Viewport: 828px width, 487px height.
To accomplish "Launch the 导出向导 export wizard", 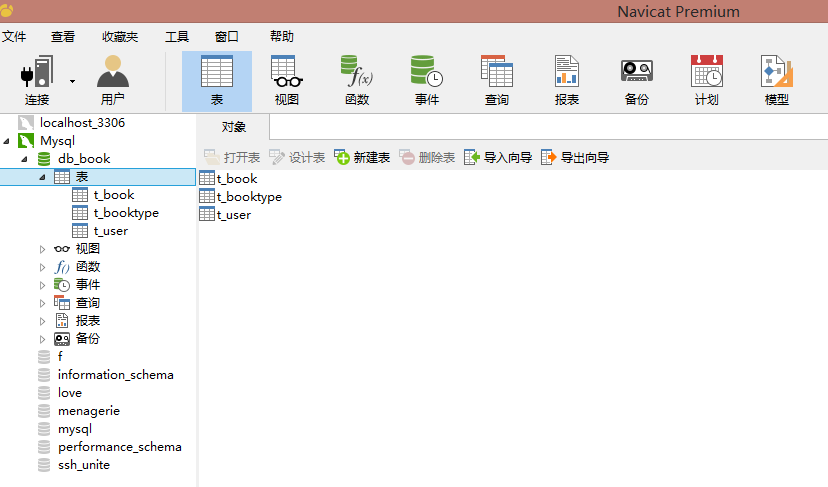I will coord(575,157).
